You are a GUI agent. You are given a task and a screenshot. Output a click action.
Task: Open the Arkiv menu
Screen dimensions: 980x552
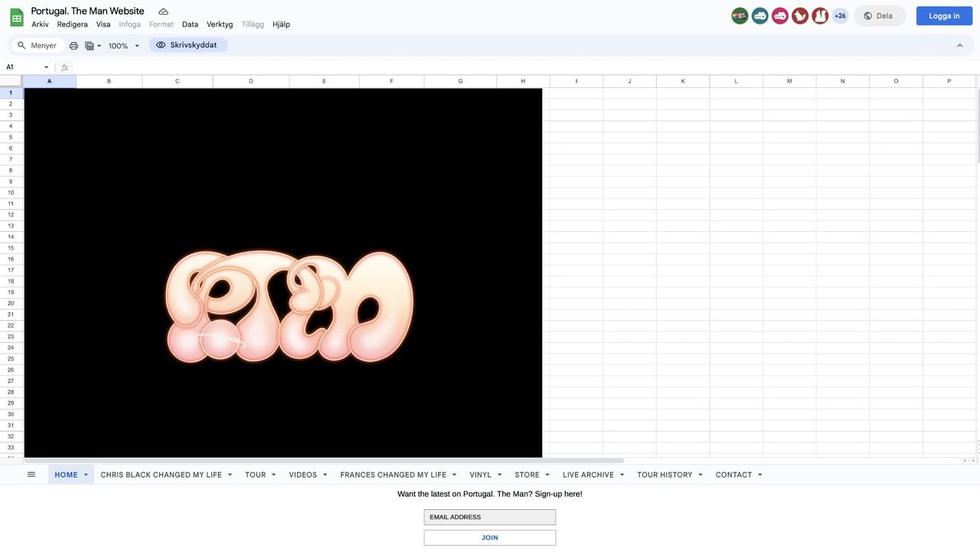[40, 24]
